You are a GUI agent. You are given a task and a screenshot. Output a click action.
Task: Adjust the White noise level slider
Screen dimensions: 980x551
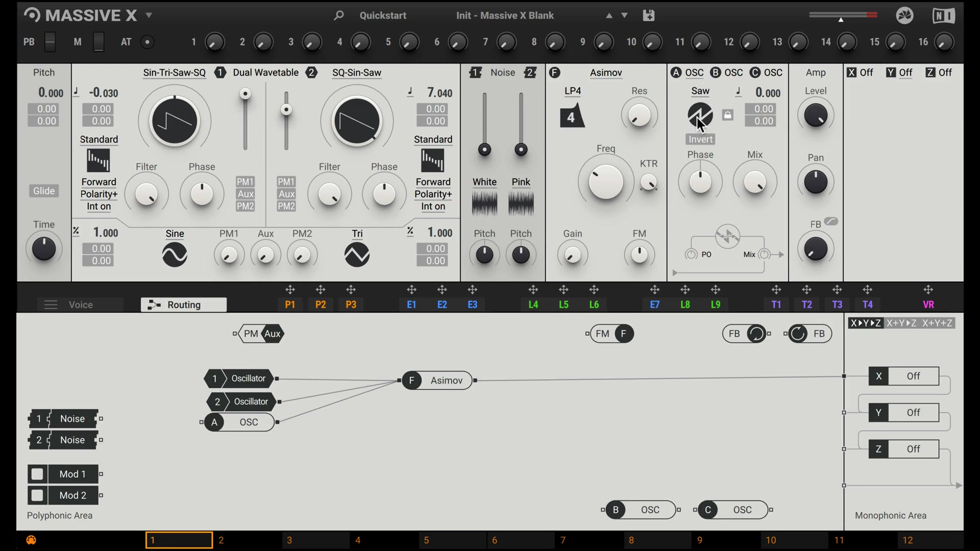pos(484,149)
